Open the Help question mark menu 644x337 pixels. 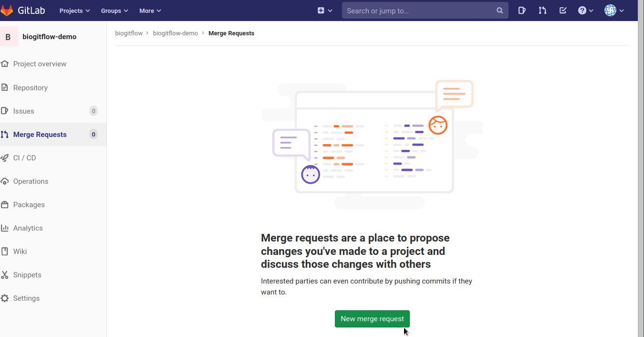coord(586,11)
